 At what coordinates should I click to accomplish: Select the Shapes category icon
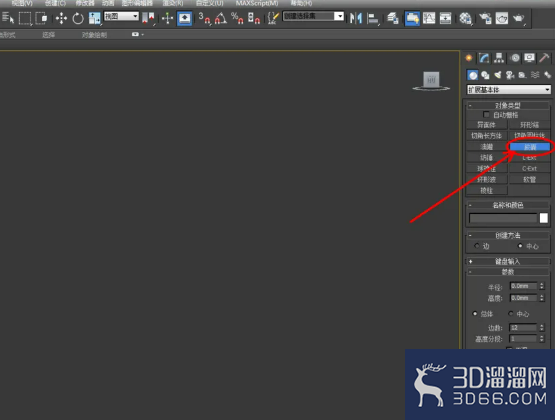click(x=485, y=75)
